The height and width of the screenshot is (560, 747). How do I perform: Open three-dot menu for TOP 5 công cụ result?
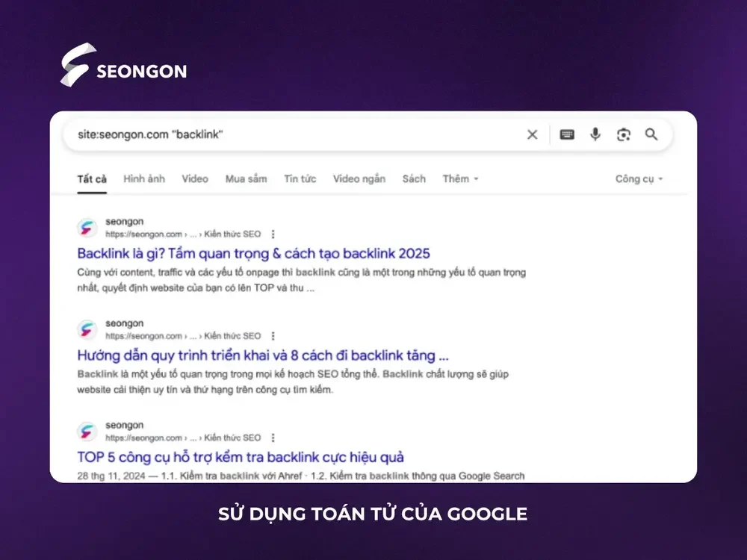tap(273, 438)
